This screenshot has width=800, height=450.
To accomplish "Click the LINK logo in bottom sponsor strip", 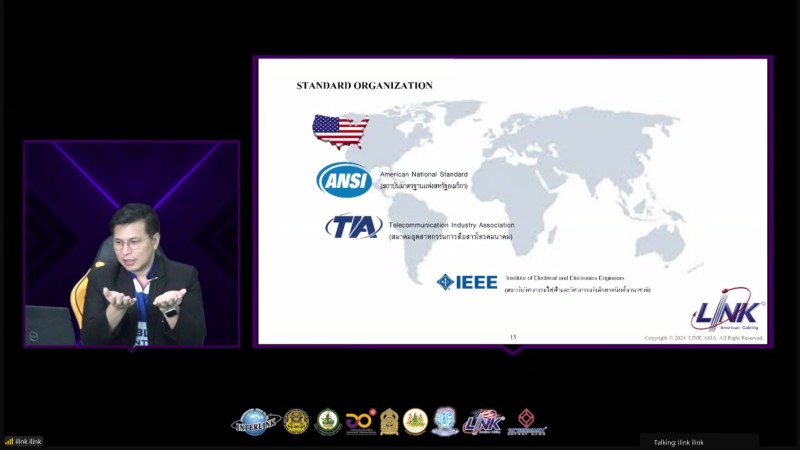I will pos(483,422).
